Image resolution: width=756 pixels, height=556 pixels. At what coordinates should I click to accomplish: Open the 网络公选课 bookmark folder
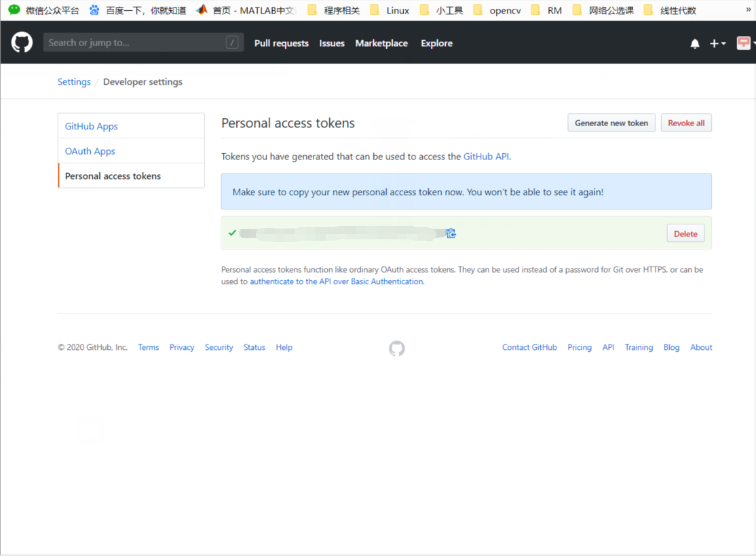603,10
